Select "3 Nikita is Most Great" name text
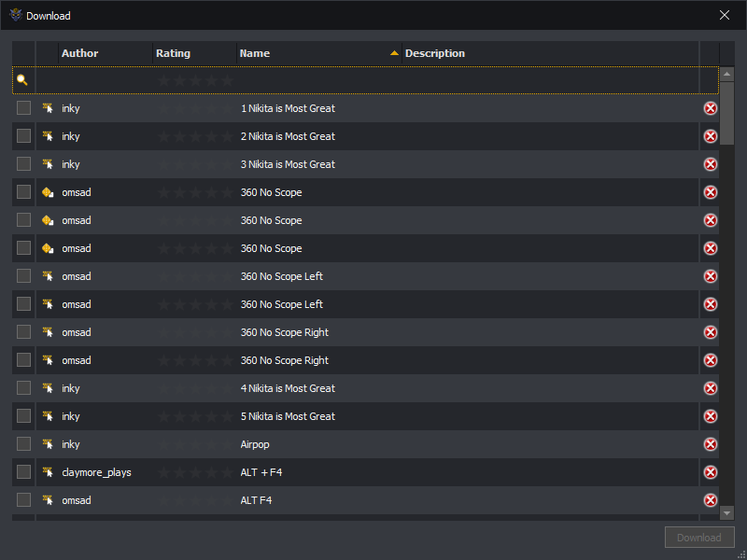747x560 pixels. tap(288, 164)
